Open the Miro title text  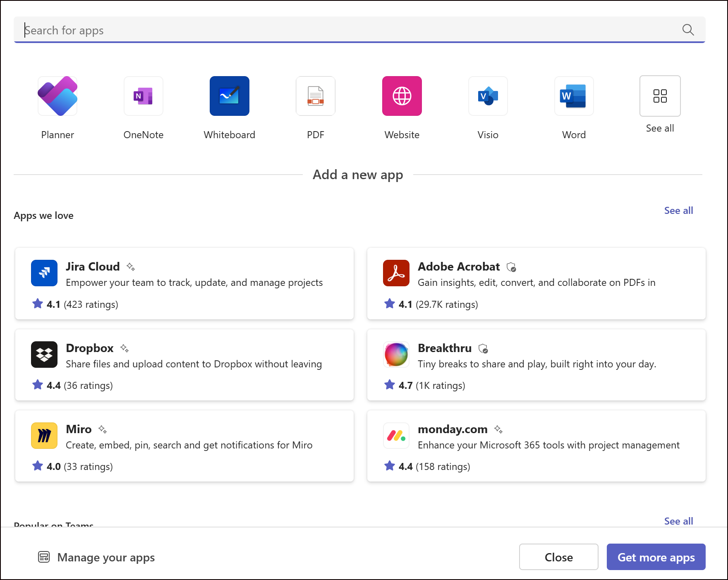(x=79, y=429)
